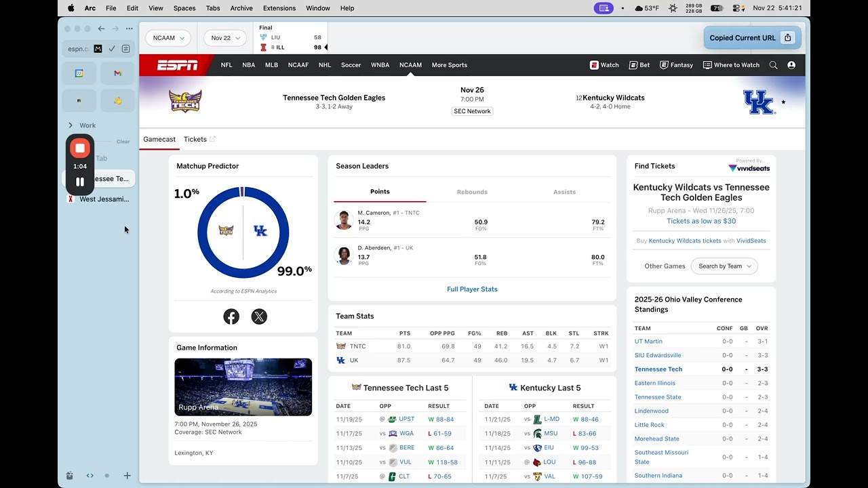Screen dimensions: 868x488
Task: Click the Kentucky Wildcats UK logo in header
Action: 758,102
